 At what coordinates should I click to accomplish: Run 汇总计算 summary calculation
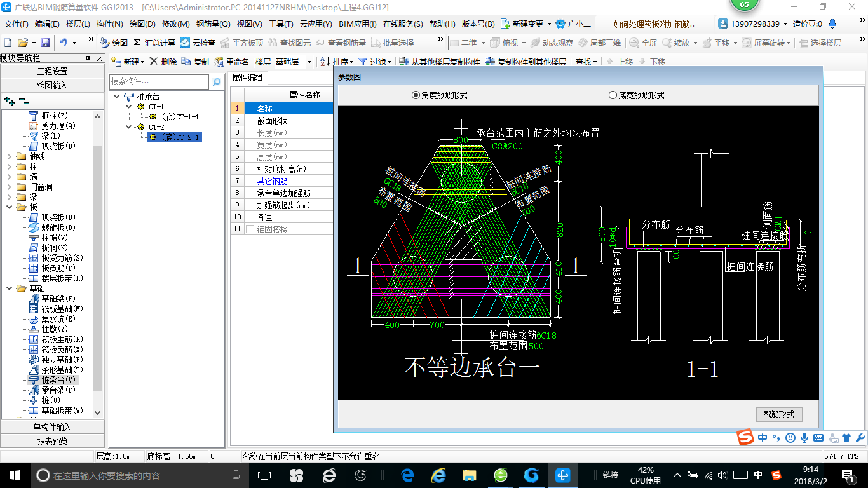pyautogui.click(x=154, y=43)
